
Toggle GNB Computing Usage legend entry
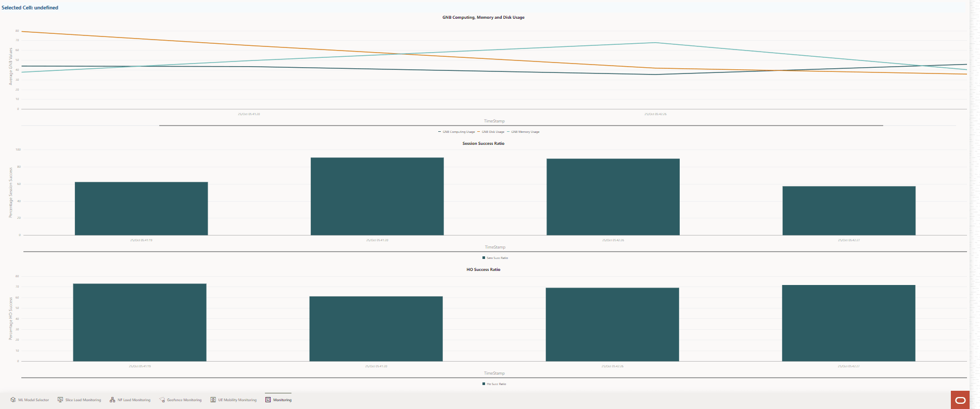456,132
